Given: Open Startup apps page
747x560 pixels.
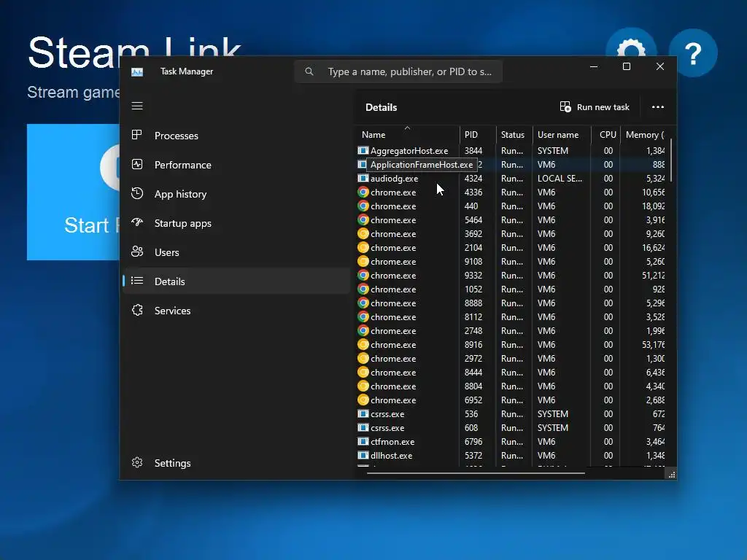Looking at the screenshot, I should (x=236, y=223).
